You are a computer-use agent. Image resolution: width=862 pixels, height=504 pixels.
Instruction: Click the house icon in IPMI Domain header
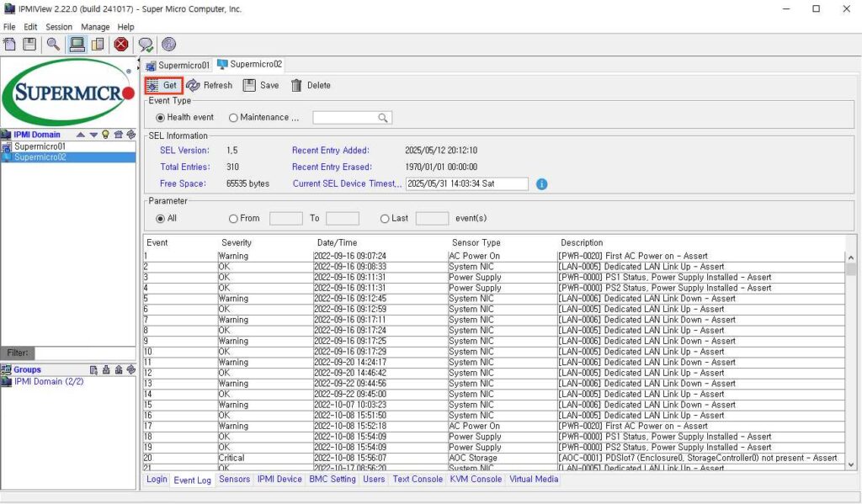[x=118, y=134]
